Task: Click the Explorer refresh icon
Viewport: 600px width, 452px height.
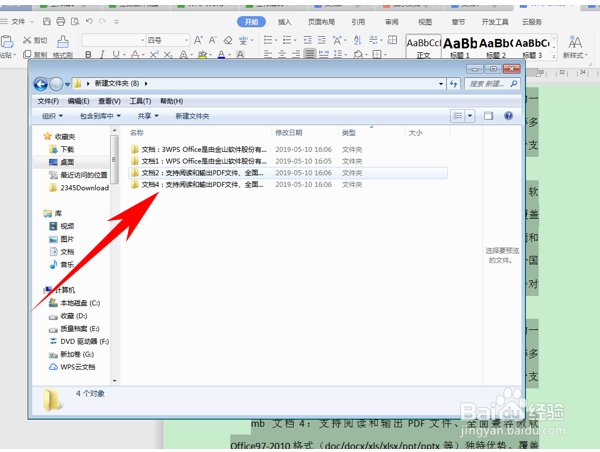Action: pos(454,83)
